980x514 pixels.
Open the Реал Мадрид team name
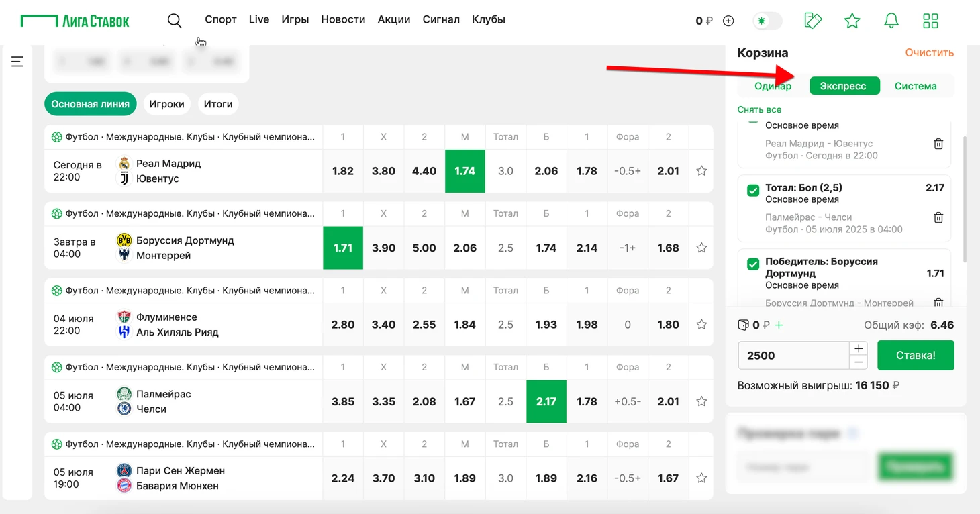click(x=168, y=164)
